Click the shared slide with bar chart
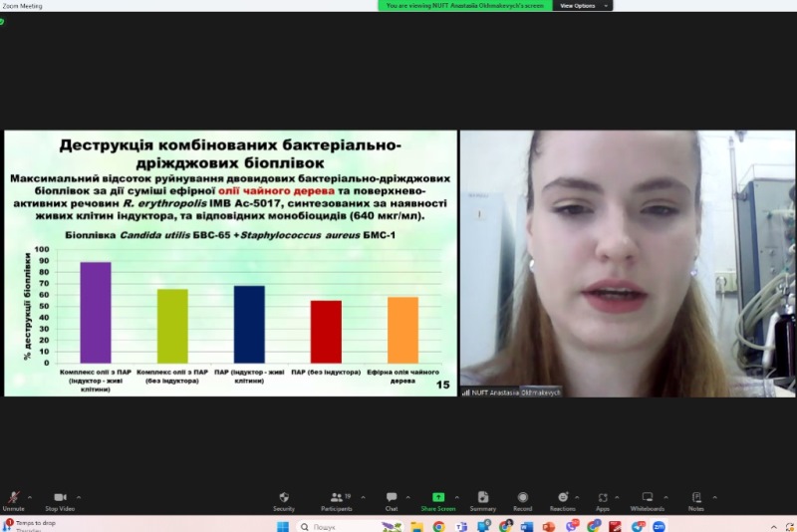 [x=231, y=263]
